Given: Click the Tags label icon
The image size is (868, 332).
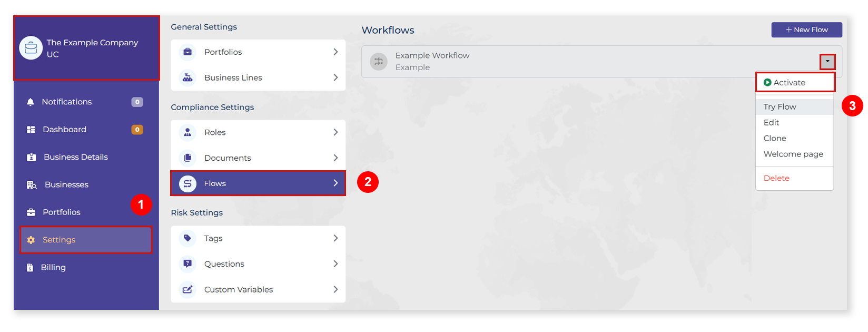Looking at the screenshot, I should pos(188,238).
